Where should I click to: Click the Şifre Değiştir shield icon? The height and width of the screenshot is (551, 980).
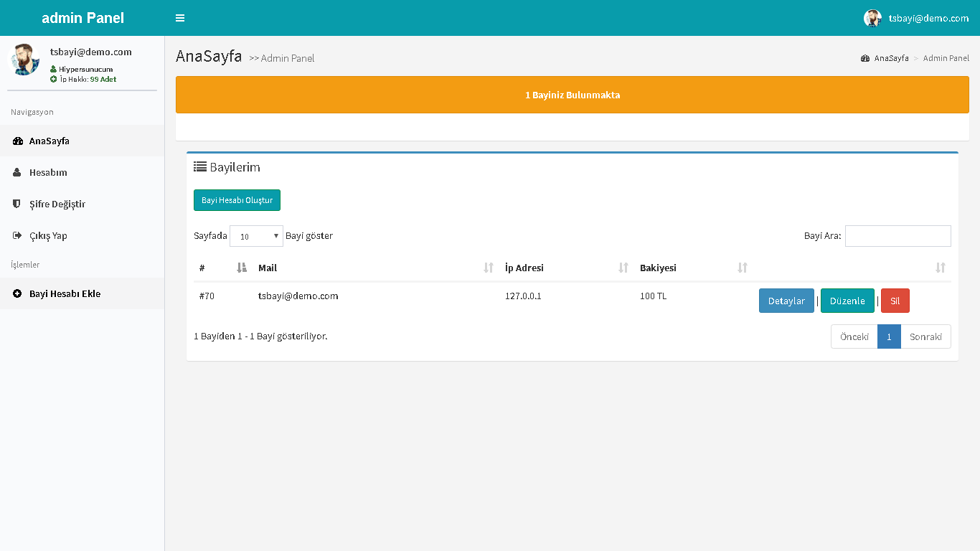(x=17, y=204)
